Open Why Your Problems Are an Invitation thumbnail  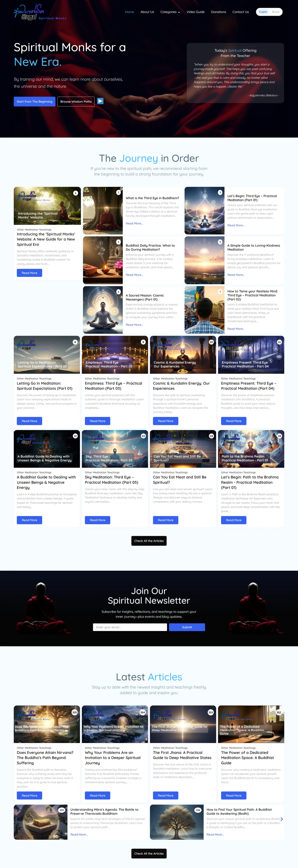pos(115,724)
